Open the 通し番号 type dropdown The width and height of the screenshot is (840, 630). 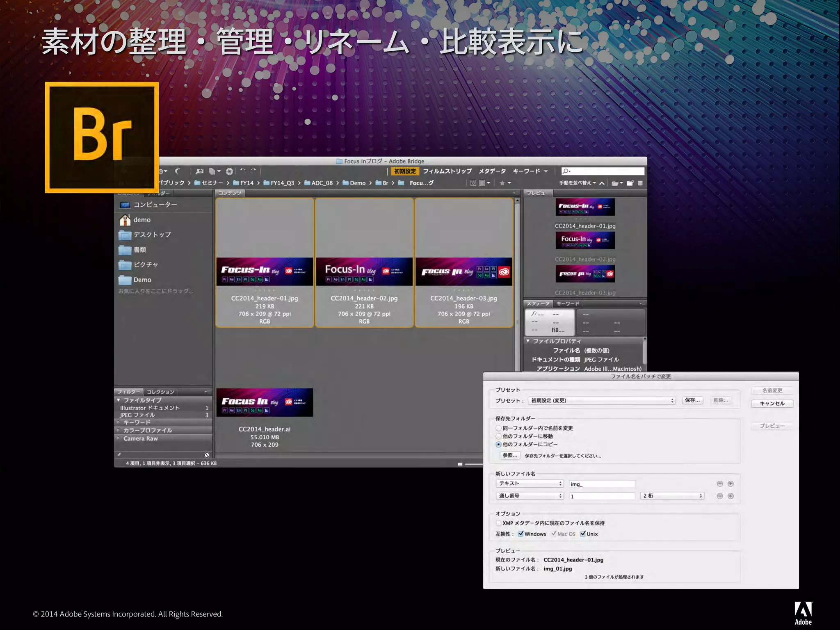coord(530,496)
